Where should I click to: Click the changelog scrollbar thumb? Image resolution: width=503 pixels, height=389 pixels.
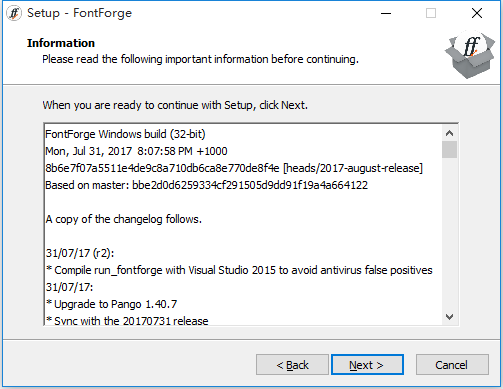pos(449,149)
